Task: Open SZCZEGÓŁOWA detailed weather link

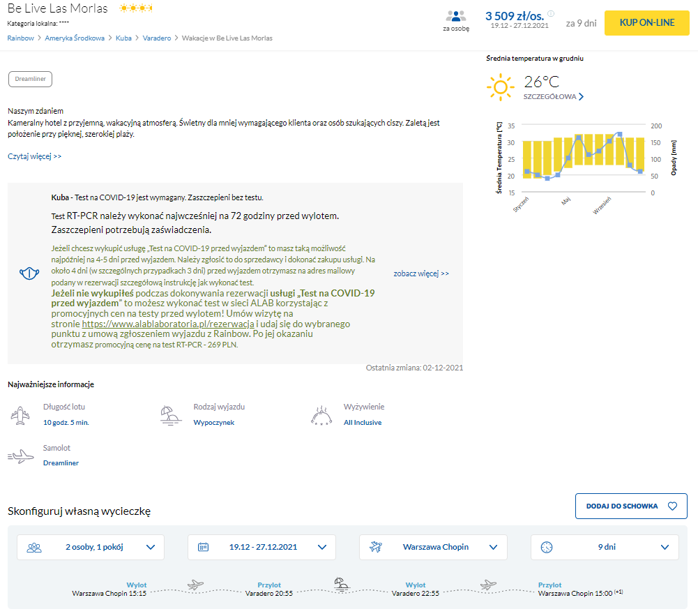Action: coord(553,97)
